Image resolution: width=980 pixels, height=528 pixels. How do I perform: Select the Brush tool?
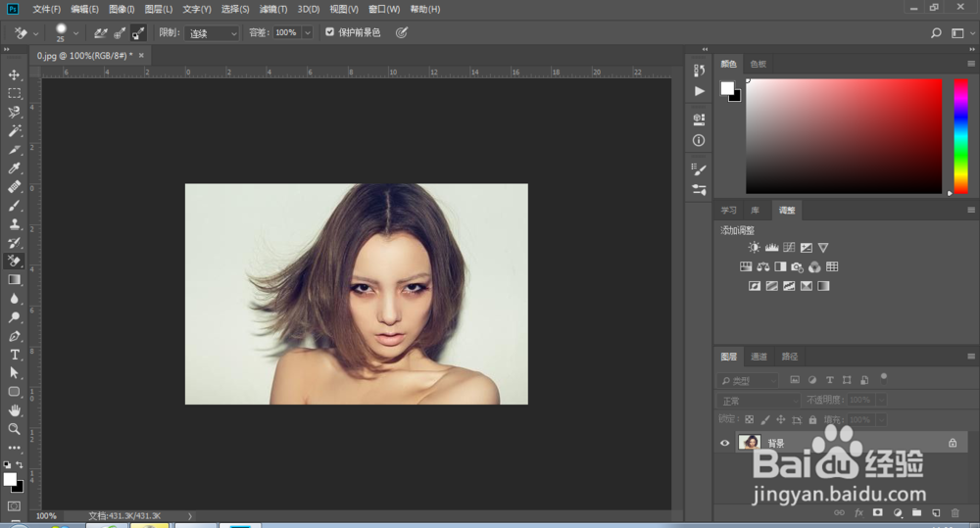pyautogui.click(x=15, y=206)
